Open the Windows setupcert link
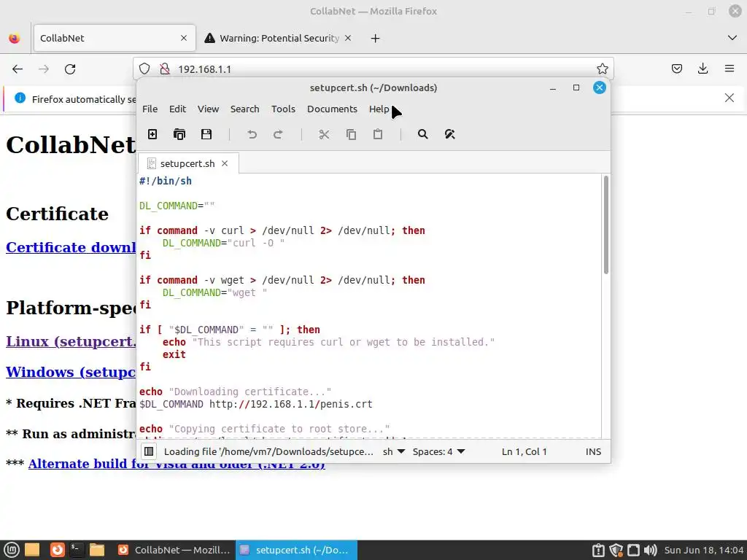 (71, 372)
